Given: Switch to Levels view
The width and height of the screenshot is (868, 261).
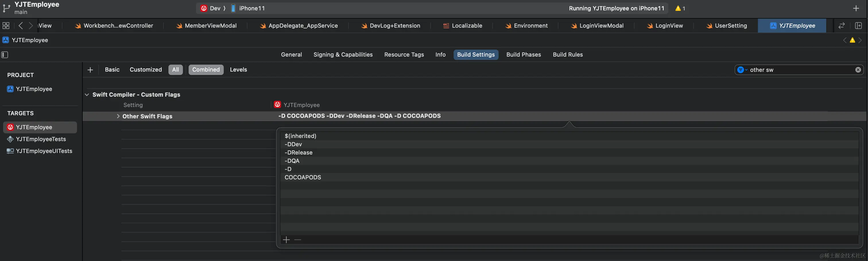Looking at the screenshot, I should pos(238,70).
